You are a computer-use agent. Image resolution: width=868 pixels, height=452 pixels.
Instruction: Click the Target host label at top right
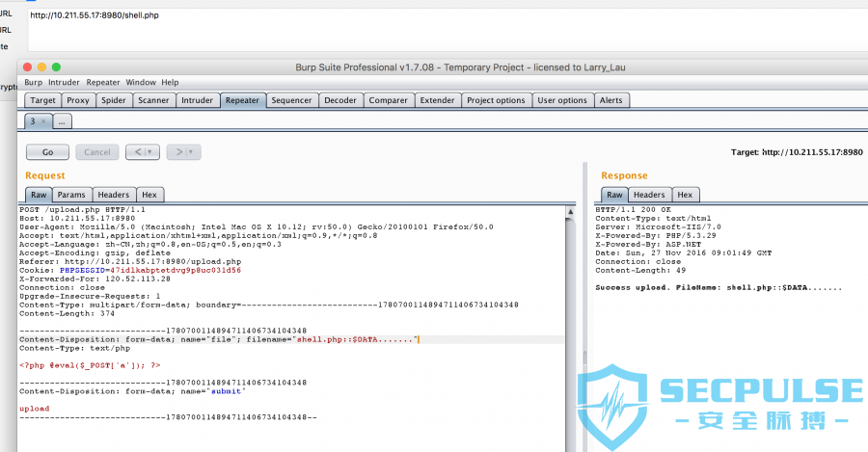(797, 152)
